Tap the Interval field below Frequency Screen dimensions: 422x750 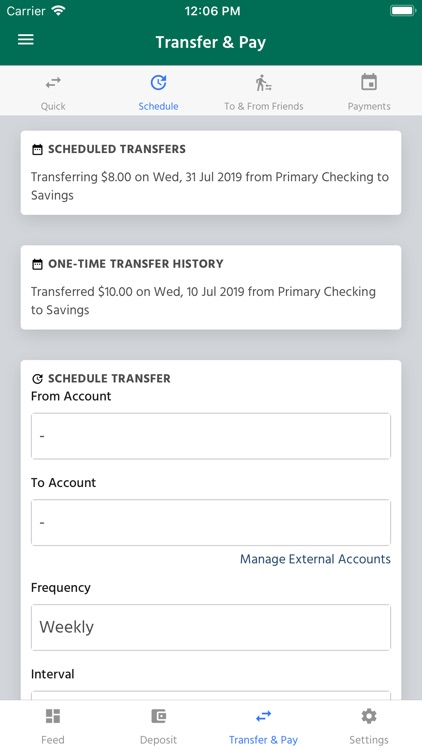[211, 695]
